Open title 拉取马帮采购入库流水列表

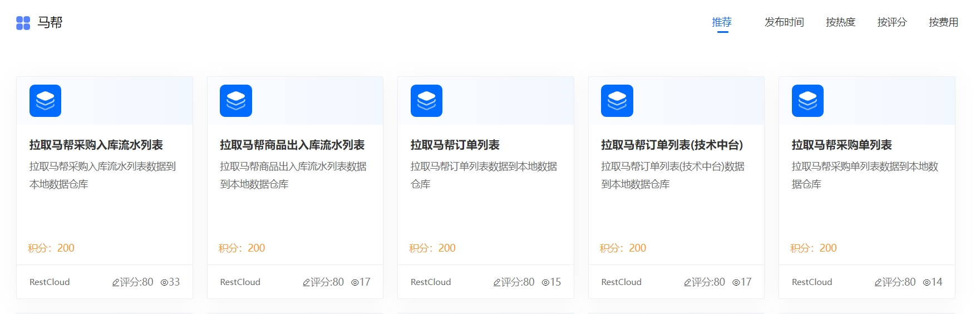tap(96, 145)
